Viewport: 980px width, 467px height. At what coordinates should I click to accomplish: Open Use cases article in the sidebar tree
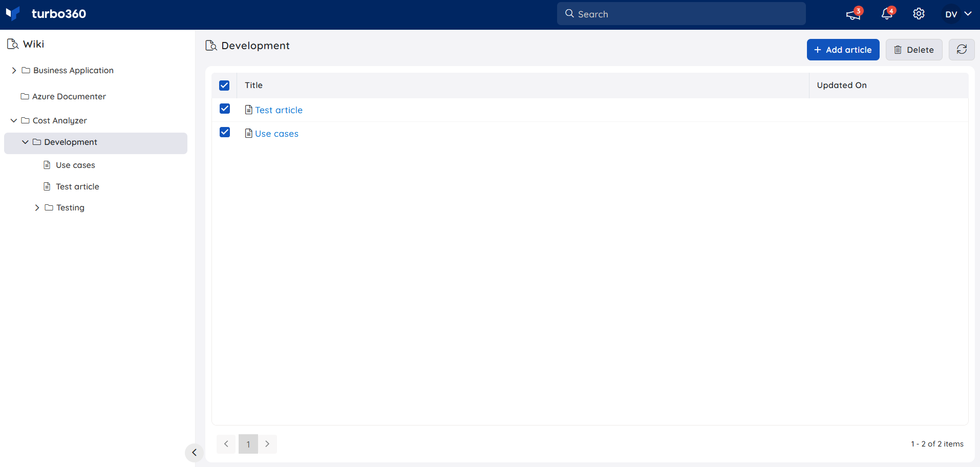click(75, 165)
